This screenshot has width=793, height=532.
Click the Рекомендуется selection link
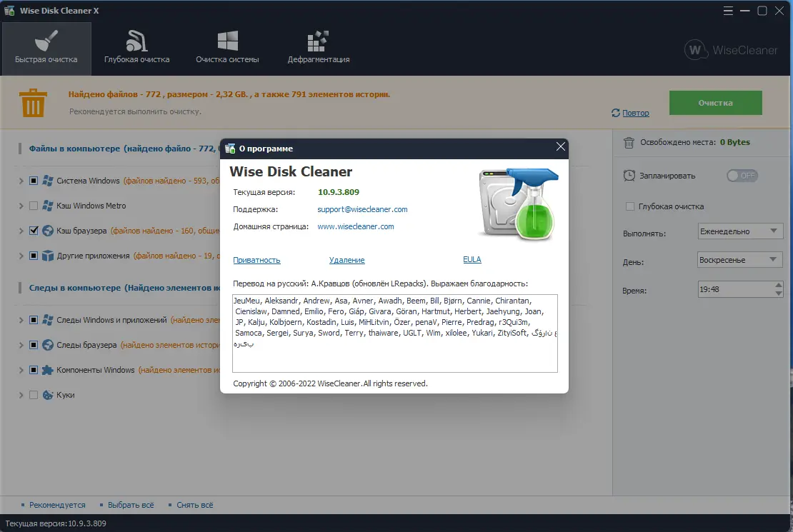[57, 505]
